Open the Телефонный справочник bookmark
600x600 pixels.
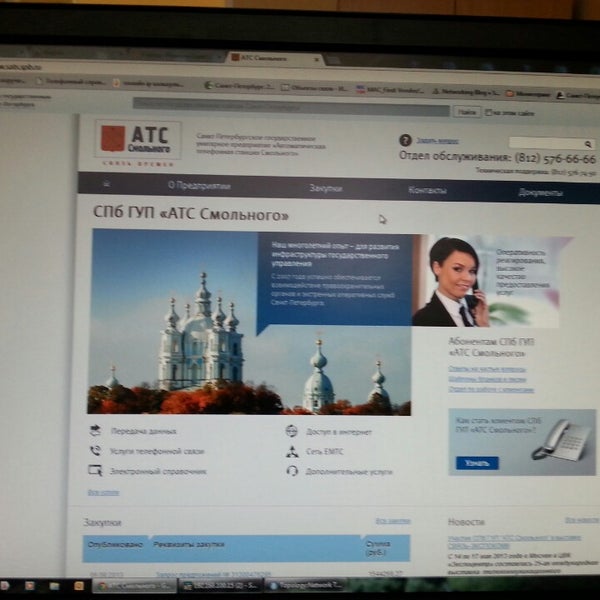(70, 82)
